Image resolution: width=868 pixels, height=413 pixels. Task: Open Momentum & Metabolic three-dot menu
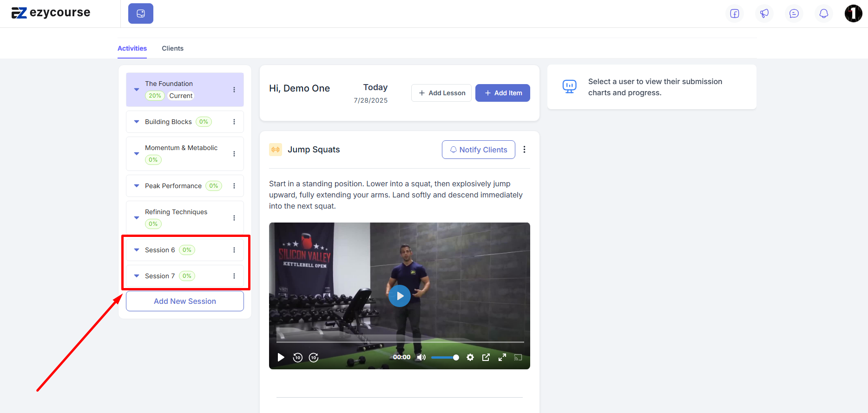tap(234, 154)
